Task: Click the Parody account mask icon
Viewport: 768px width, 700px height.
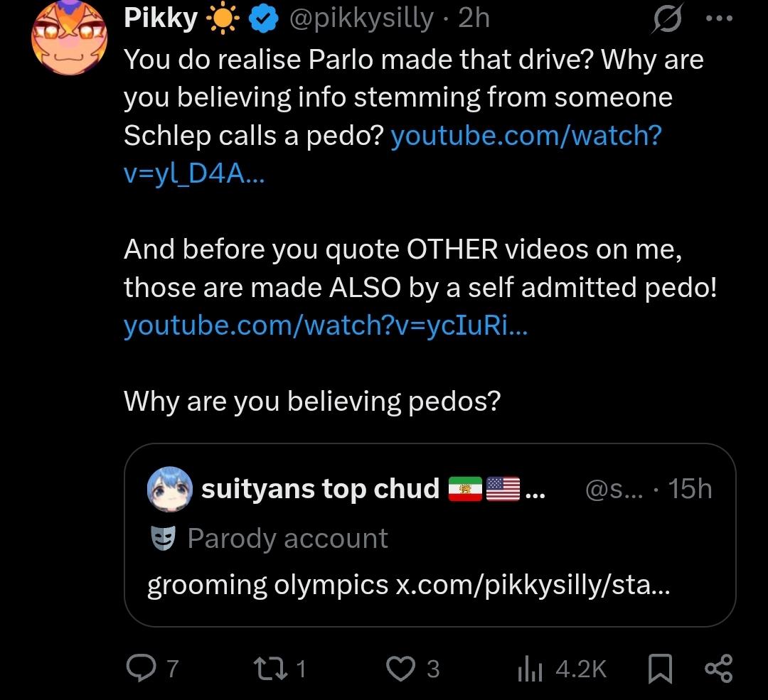Action: 163,539
